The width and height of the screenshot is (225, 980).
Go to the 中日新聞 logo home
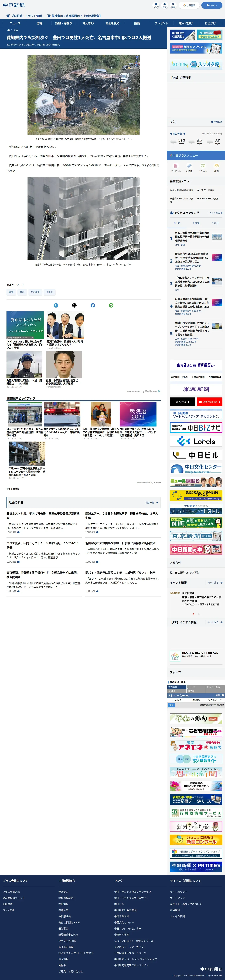[x=14, y=5]
